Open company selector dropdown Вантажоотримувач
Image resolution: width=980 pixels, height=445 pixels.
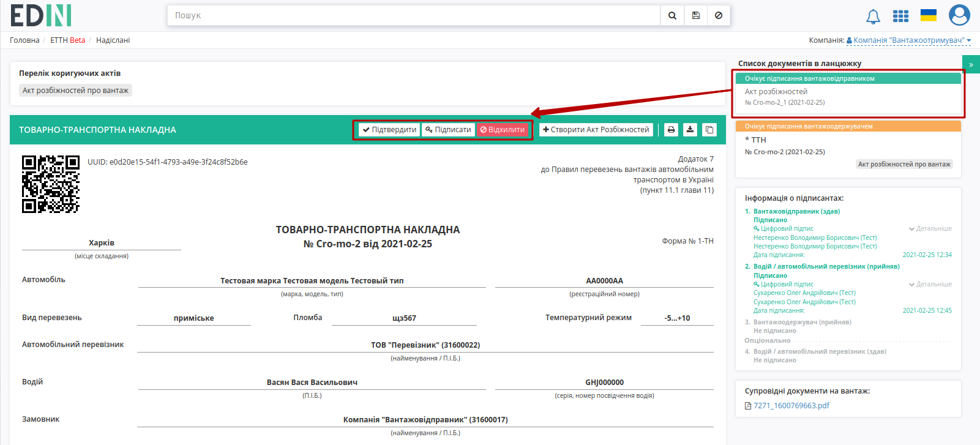909,40
